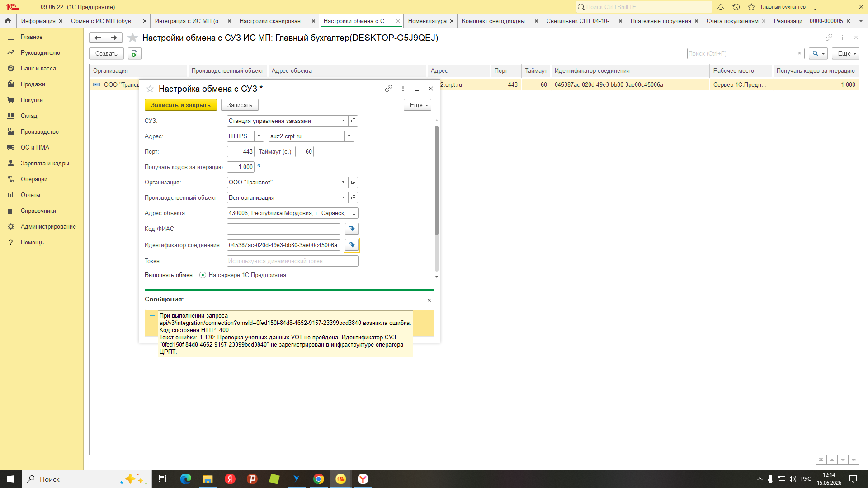868x488 pixels.
Task: Copy link to the SUZ settings dialog
Action: (388, 89)
